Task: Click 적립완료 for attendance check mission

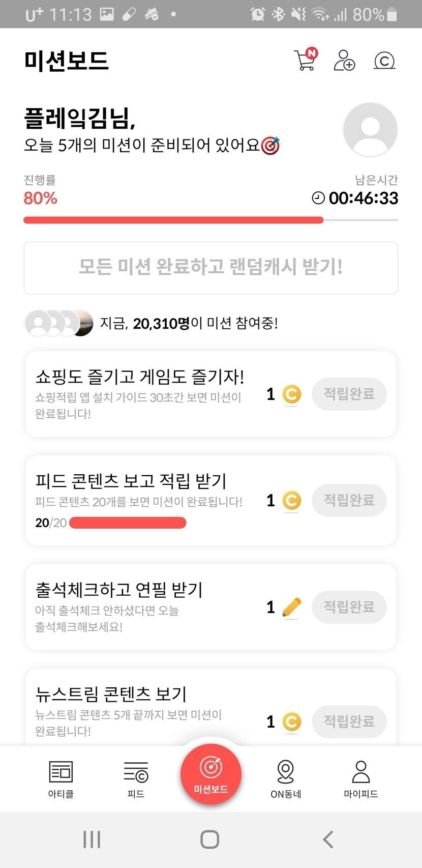Action: coord(349,606)
